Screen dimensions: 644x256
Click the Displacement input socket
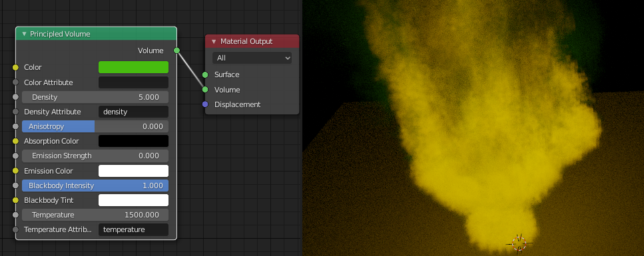(x=205, y=104)
